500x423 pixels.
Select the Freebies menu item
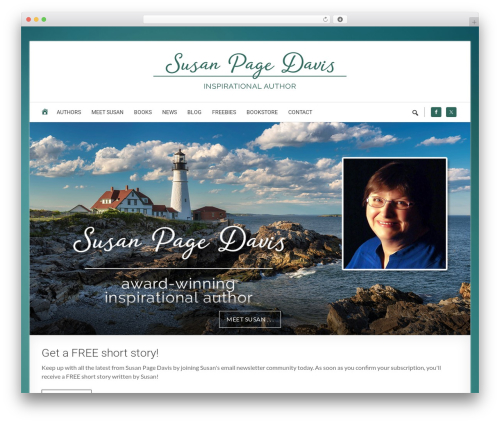pyautogui.click(x=224, y=112)
